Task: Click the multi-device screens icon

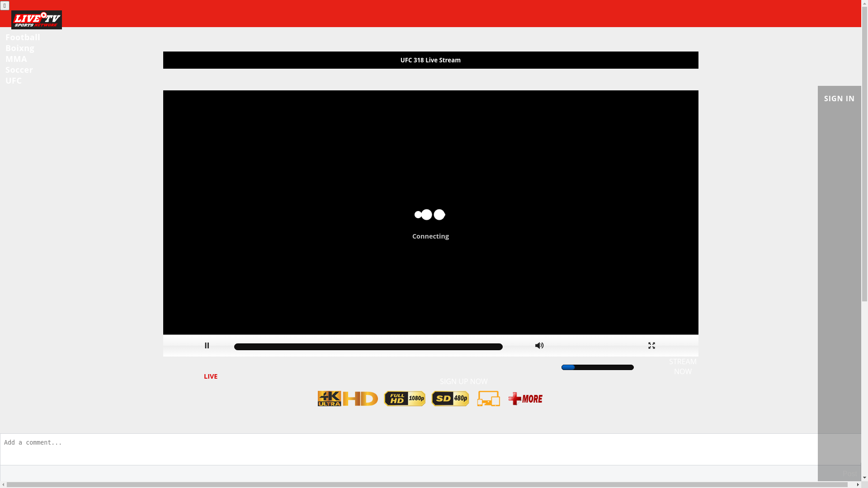Action: (x=489, y=399)
